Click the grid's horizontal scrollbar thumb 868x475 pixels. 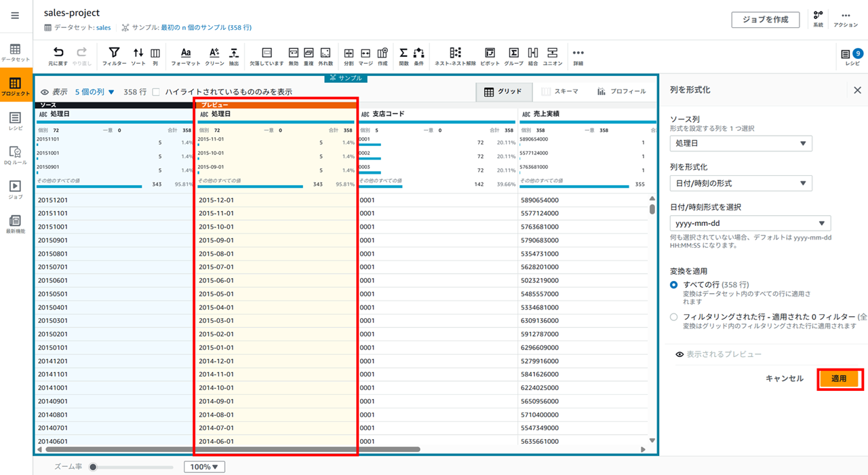tap(232, 449)
